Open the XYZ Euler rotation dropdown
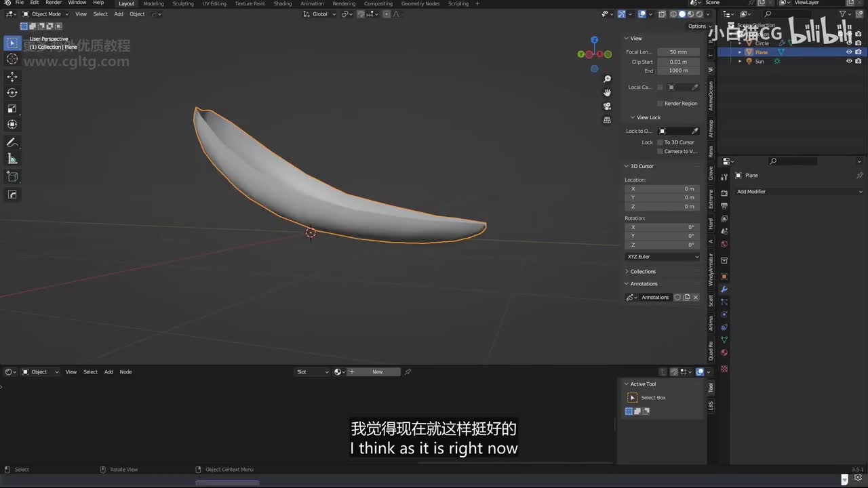This screenshot has height=488, width=868. [x=662, y=257]
